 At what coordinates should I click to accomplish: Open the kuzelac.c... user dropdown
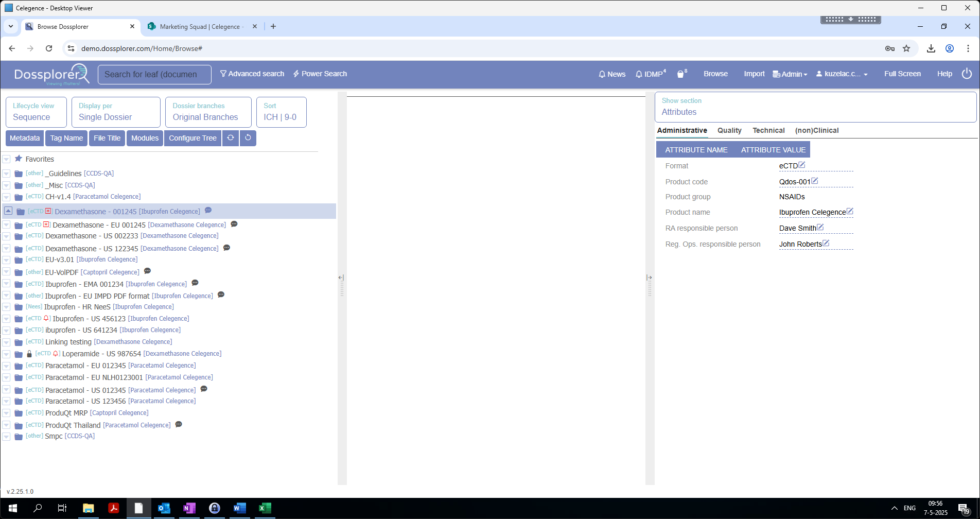pos(842,74)
